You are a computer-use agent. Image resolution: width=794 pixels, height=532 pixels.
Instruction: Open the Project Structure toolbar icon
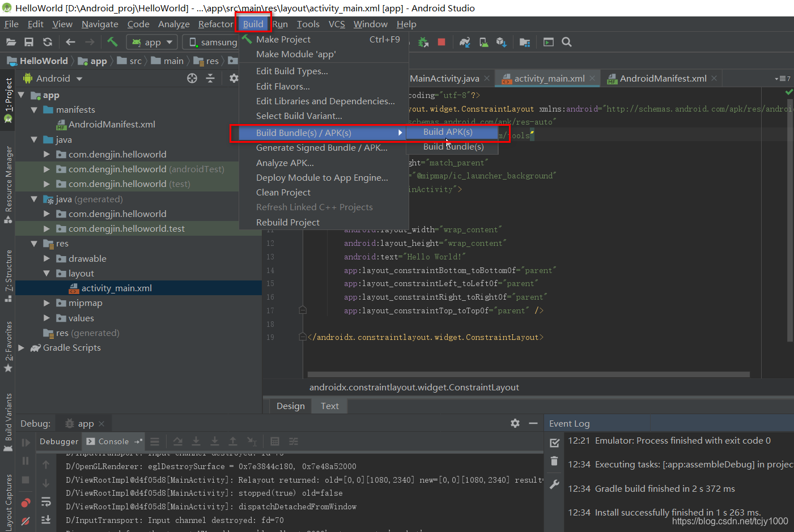pos(525,42)
